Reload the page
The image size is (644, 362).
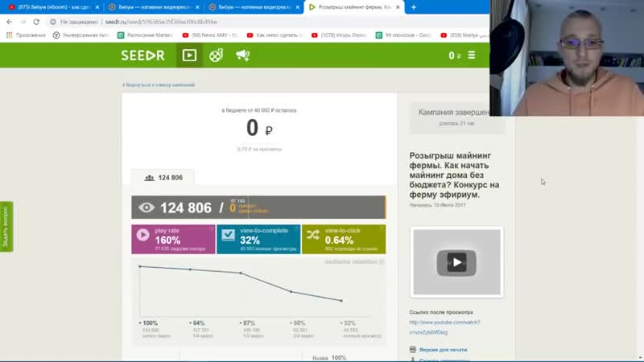point(36,22)
